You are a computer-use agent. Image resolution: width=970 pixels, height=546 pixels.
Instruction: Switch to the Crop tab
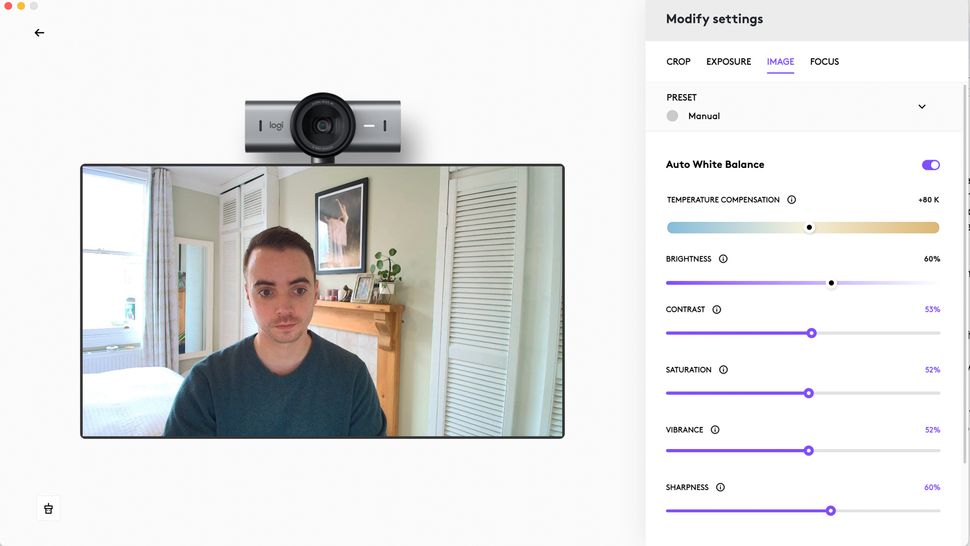(678, 62)
